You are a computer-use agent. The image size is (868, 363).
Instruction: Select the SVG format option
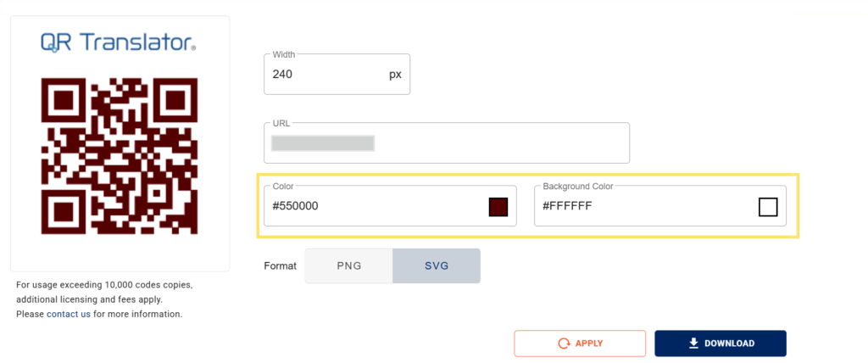(437, 265)
